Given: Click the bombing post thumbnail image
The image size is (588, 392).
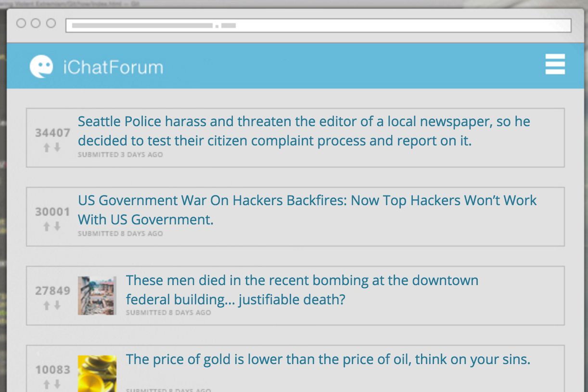Looking at the screenshot, I should click(x=97, y=296).
